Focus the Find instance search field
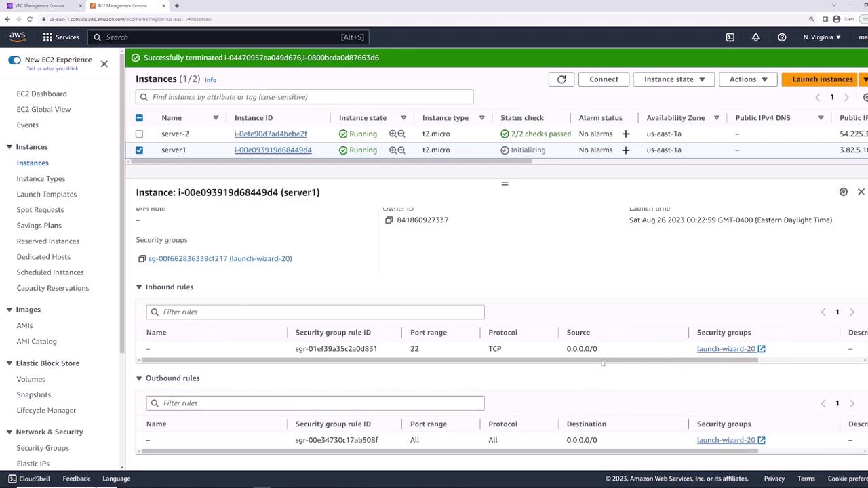Viewport: 868px width, 488px height. coord(304,97)
